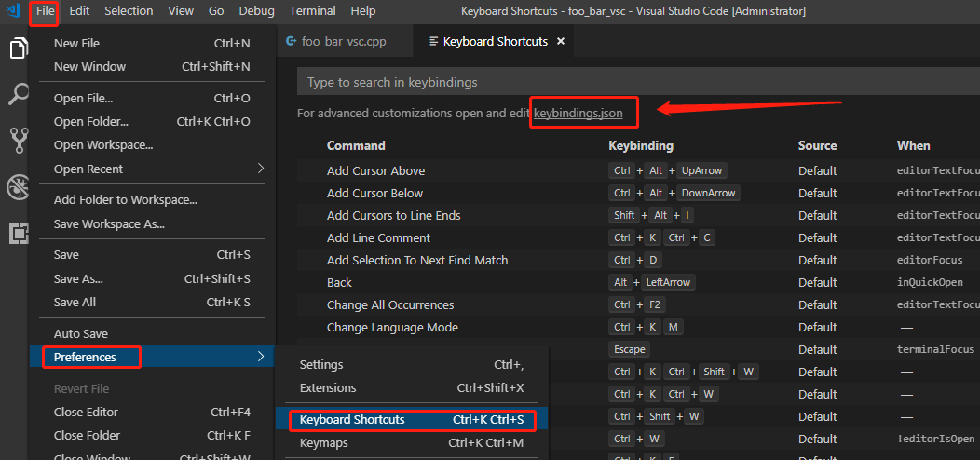Click the !editorIsOpen when-clause

tap(935, 440)
